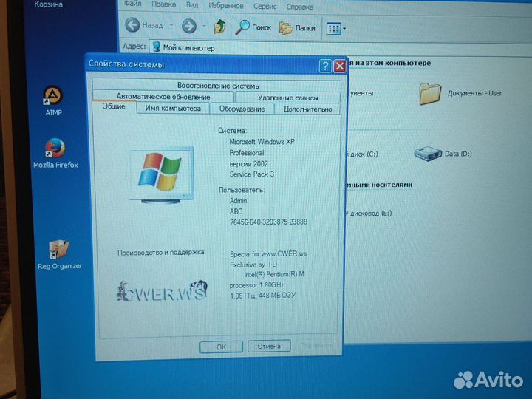Open the Поиск search tool

[x=253, y=27]
